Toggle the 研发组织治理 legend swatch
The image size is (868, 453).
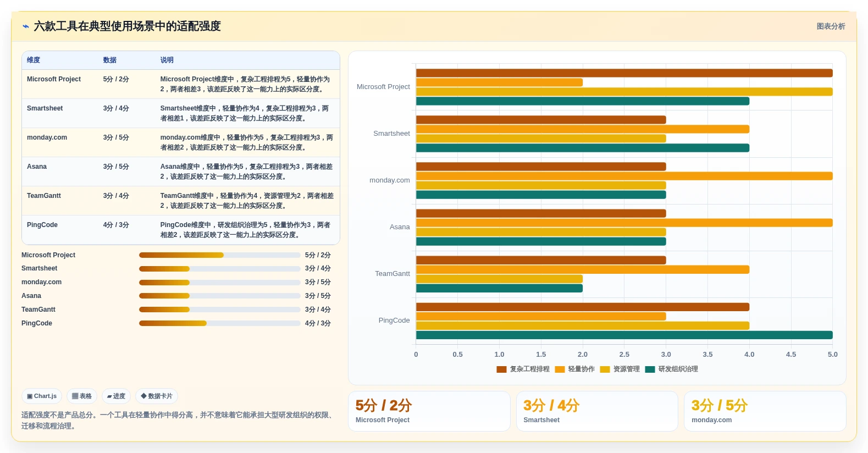[x=650, y=369]
